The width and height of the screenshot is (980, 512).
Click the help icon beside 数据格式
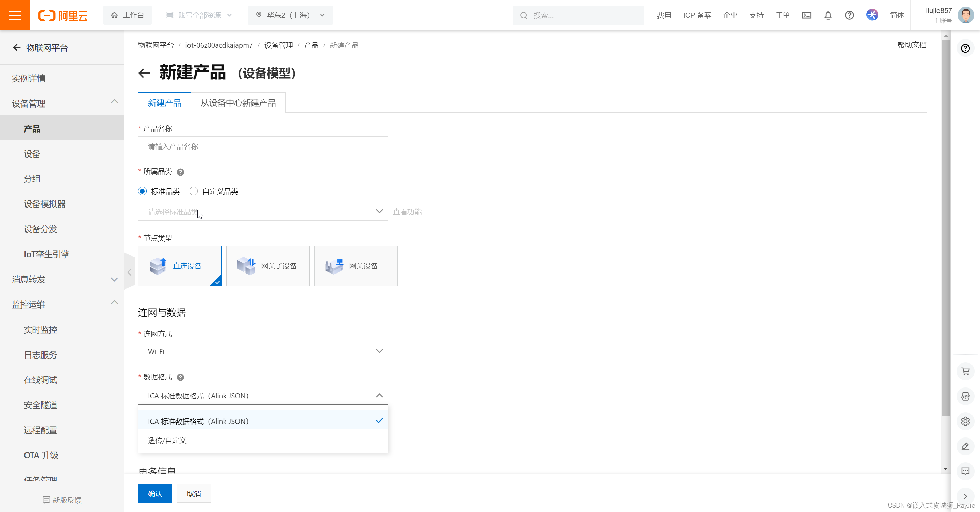pyautogui.click(x=181, y=377)
